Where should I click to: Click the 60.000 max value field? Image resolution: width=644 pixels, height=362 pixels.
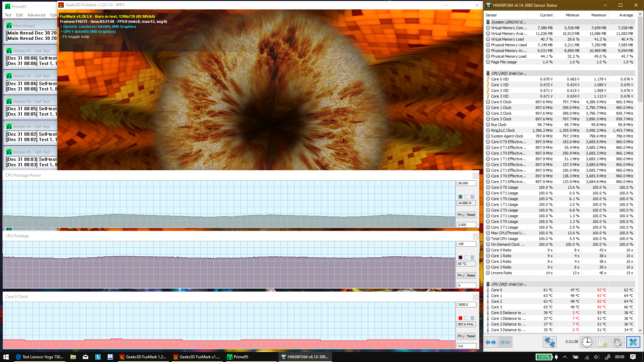click(466, 183)
